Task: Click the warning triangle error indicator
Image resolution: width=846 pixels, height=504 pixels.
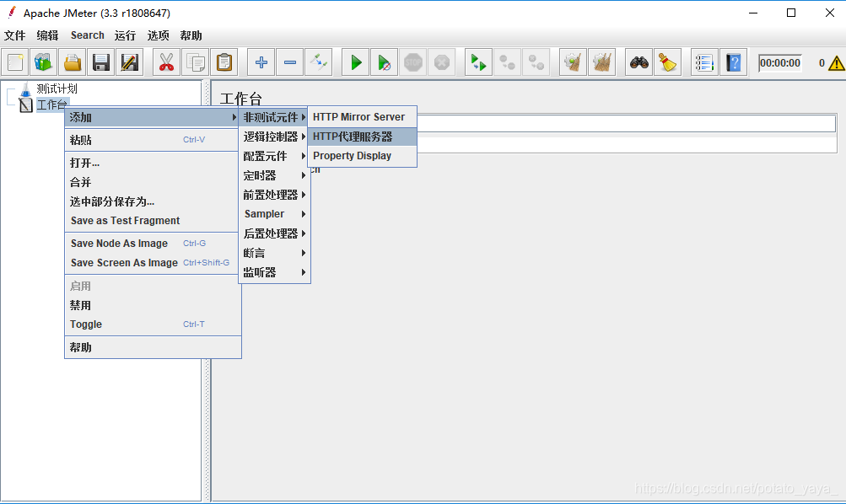Action: (836, 63)
